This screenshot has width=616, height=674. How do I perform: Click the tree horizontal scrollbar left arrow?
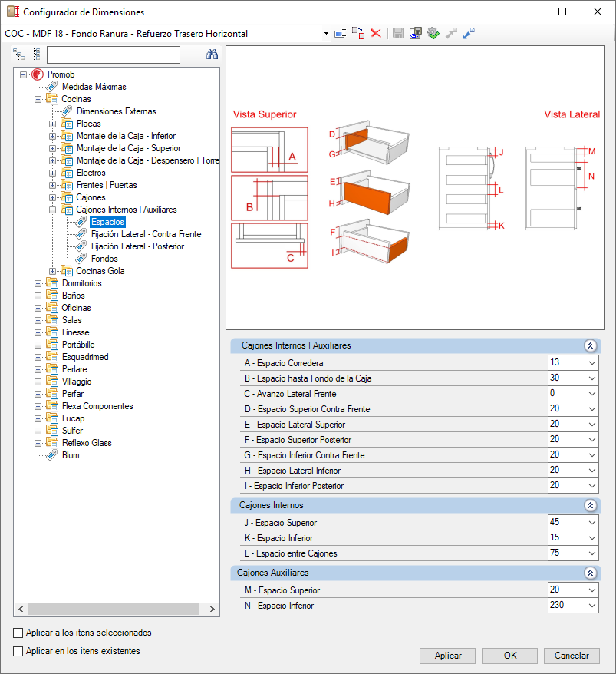pyautogui.click(x=21, y=609)
